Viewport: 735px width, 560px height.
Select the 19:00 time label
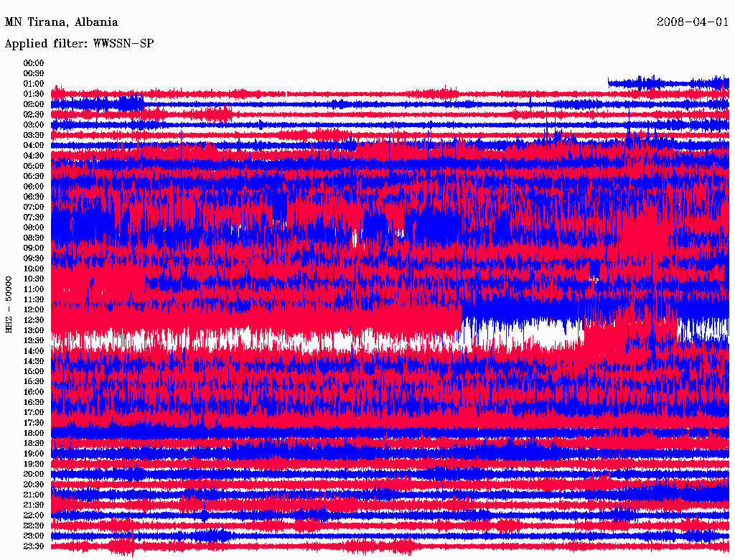click(33, 454)
